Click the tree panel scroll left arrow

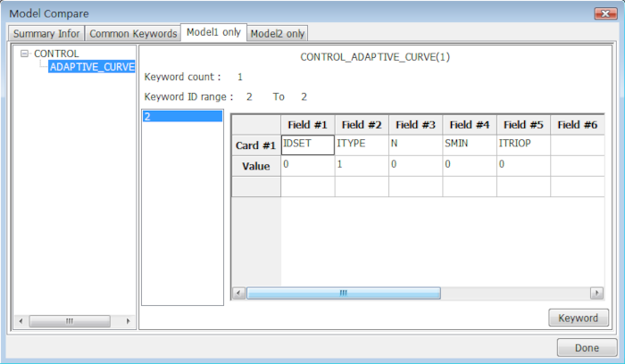(21, 321)
